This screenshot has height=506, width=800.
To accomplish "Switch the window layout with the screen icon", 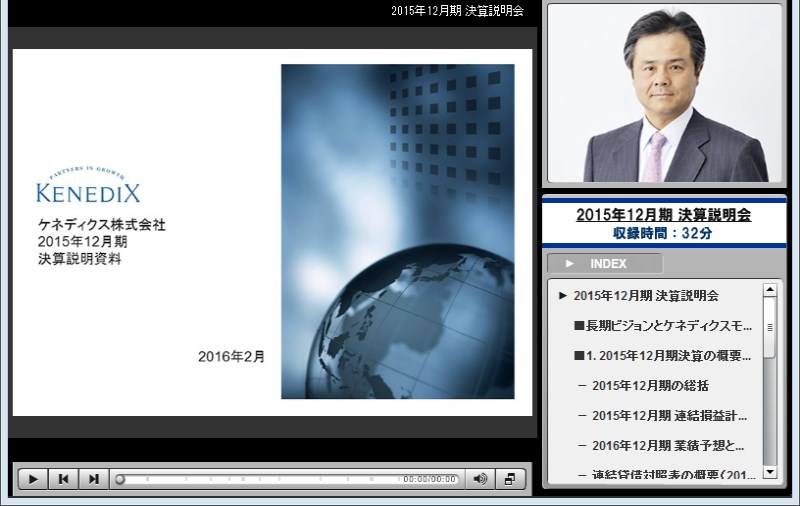I will tap(510, 479).
